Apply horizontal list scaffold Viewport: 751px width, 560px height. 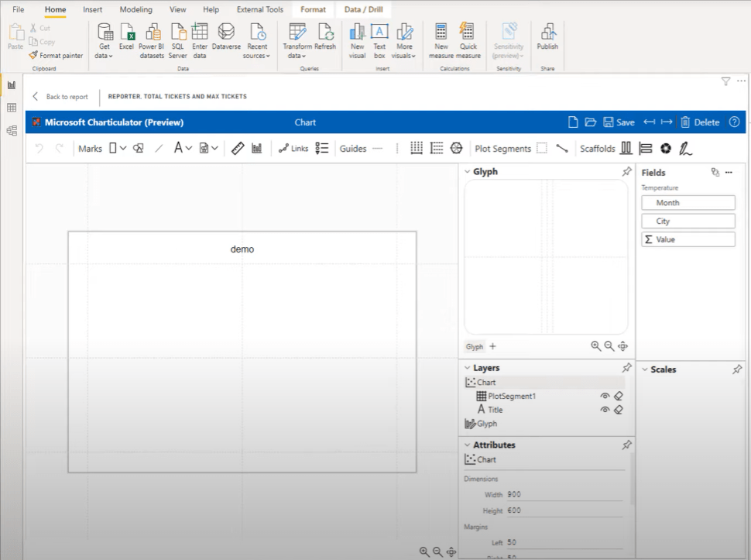[x=626, y=148]
